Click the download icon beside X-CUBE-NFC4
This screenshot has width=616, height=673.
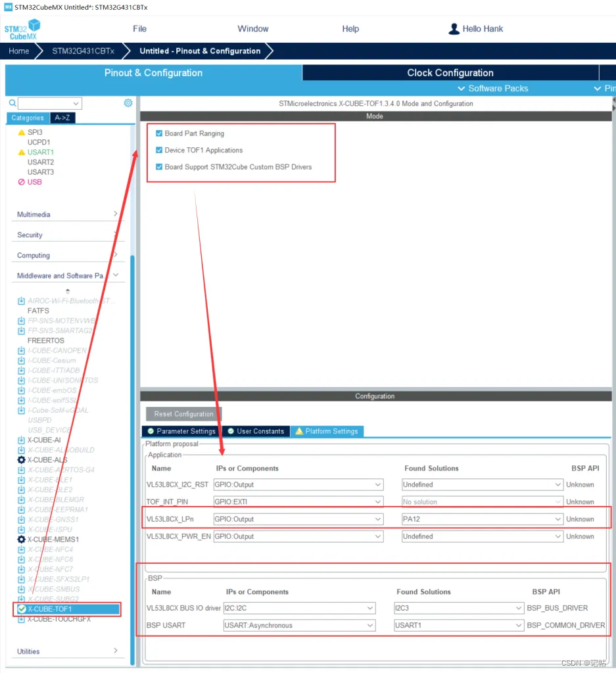coord(21,549)
